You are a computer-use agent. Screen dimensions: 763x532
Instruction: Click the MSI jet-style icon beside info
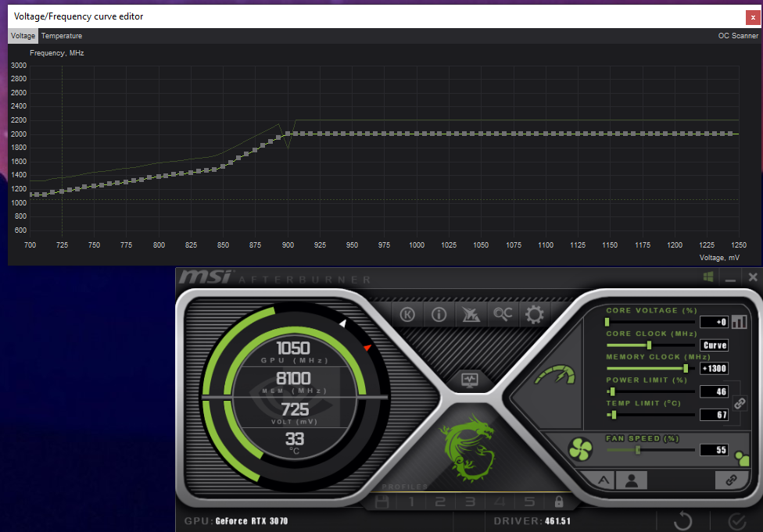471,315
